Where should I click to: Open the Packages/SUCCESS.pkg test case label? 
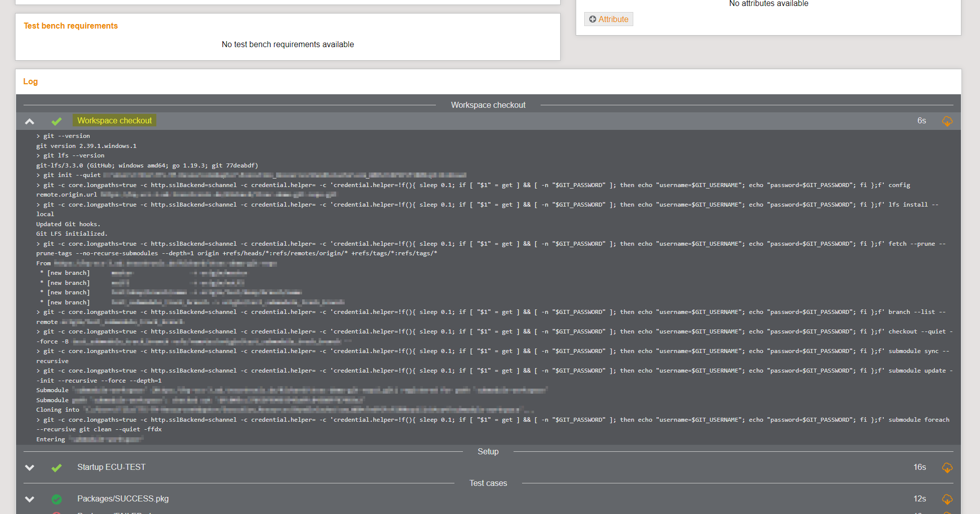pos(123,499)
